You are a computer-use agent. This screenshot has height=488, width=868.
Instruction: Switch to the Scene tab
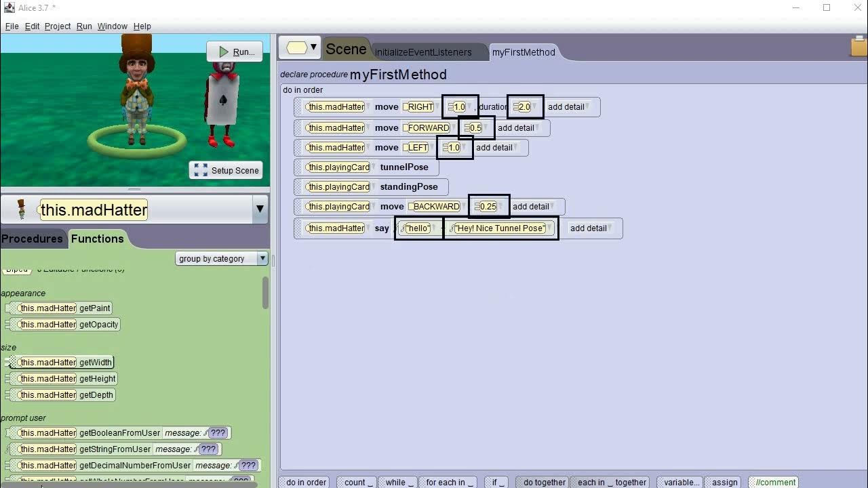[x=346, y=49]
